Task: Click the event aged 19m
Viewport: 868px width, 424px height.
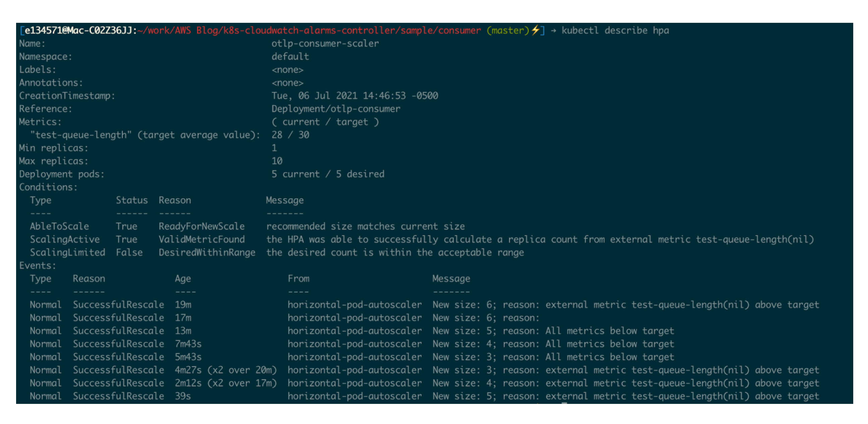Action: 183,305
